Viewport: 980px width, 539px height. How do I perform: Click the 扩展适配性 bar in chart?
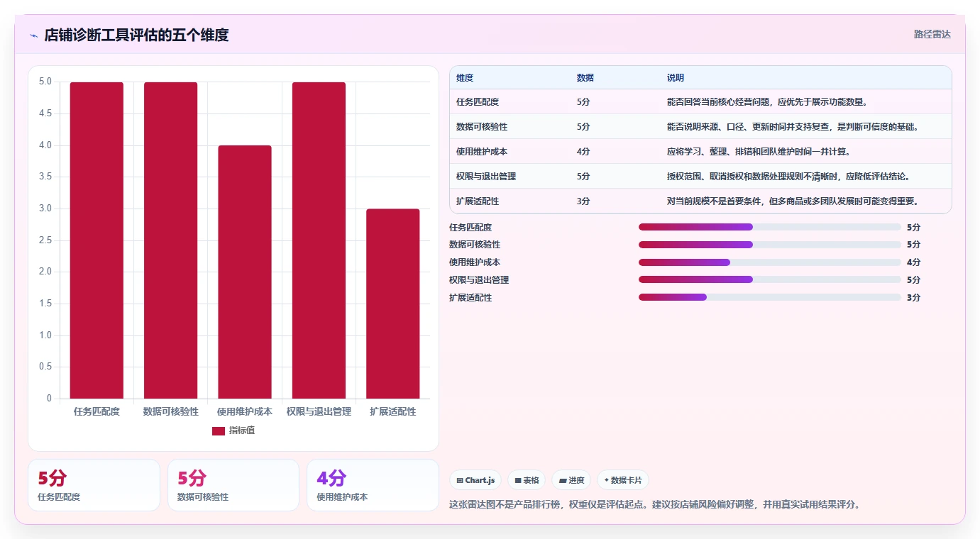pos(393,304)
